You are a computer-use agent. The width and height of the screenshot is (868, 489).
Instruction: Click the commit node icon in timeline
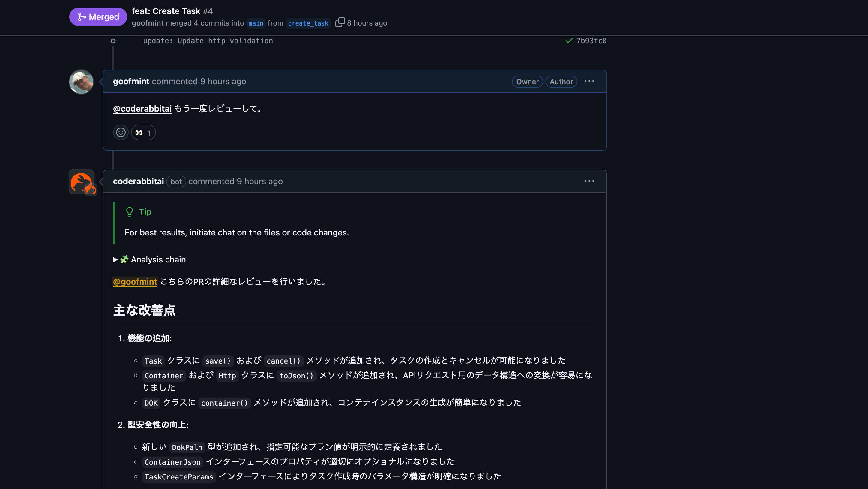113,41
